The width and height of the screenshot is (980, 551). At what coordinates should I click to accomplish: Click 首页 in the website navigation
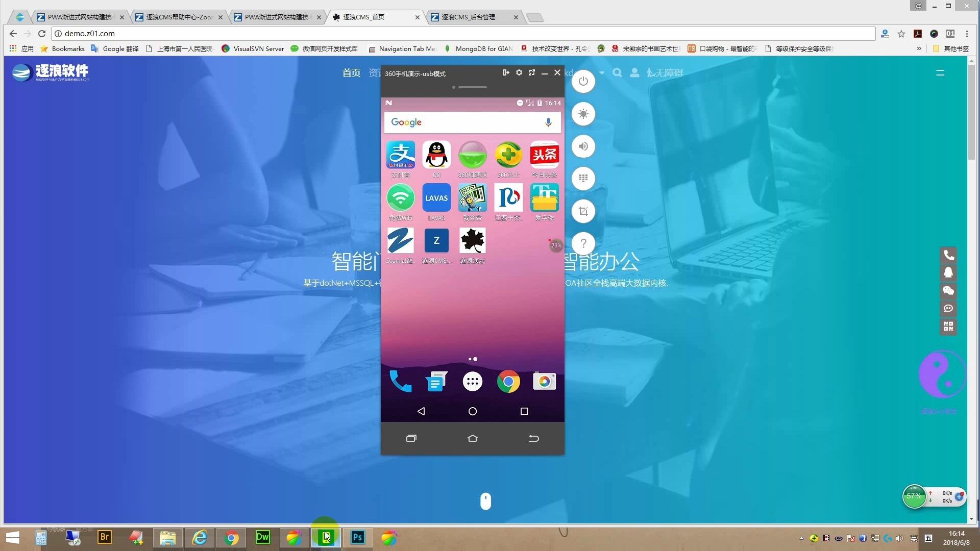click(351, 73)
